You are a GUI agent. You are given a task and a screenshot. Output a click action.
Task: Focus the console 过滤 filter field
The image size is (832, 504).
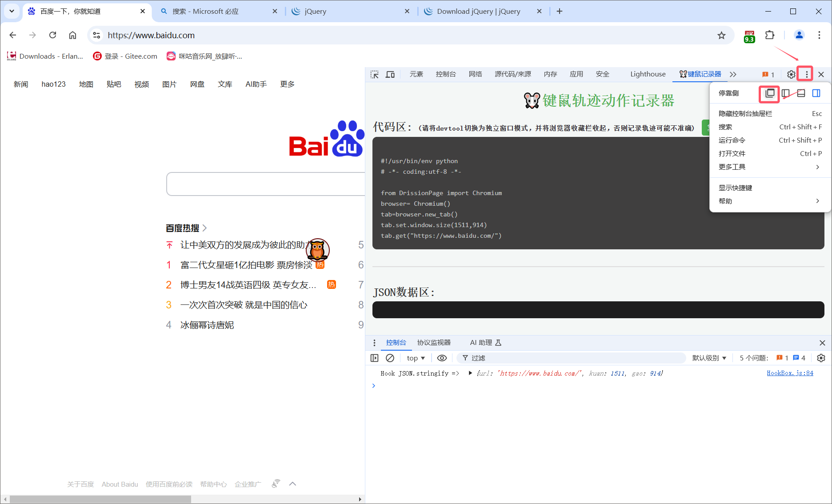click(x=570, y=358)
